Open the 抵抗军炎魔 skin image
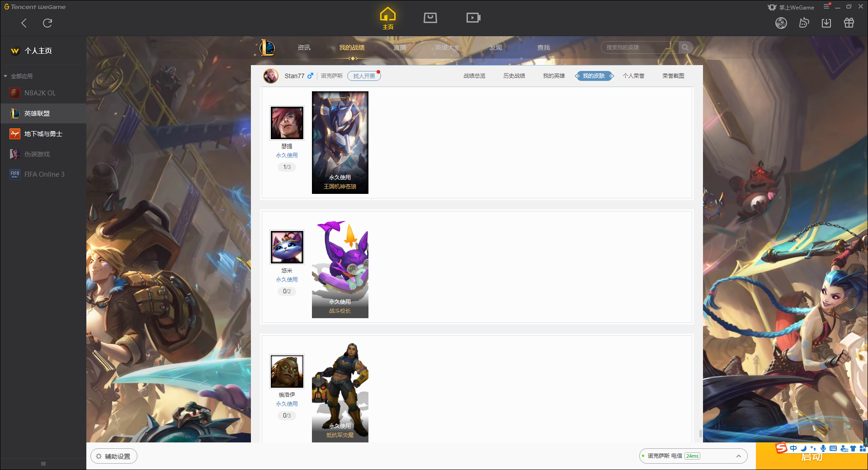The width and height of the screenshot is (868, 470). pos(340,391)
